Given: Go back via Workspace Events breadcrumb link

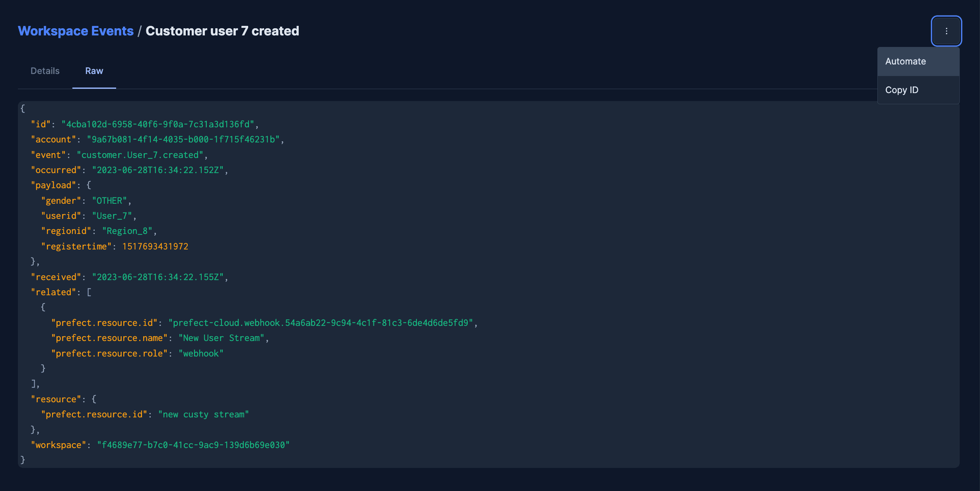Looking at the screenshot, I should click(76, 31).
